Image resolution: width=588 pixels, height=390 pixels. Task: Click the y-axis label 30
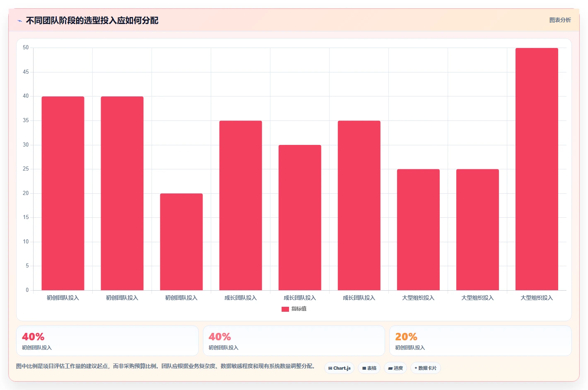tap(26, 145)
